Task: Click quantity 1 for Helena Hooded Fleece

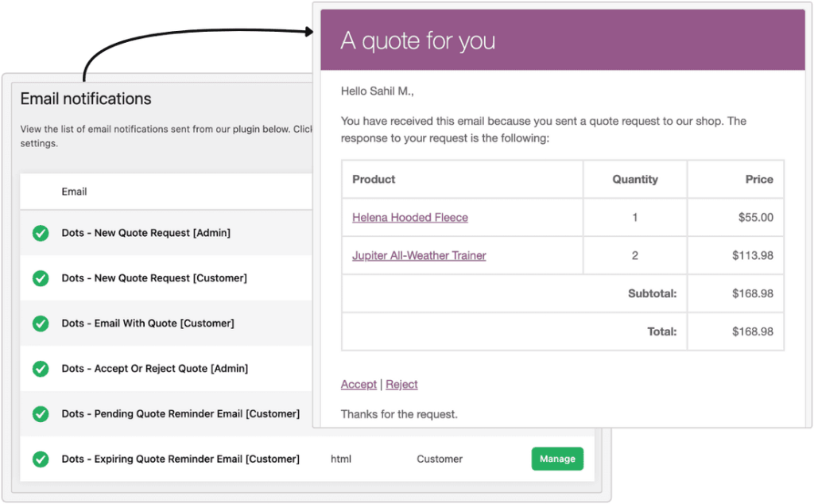Action: point(635,218)
